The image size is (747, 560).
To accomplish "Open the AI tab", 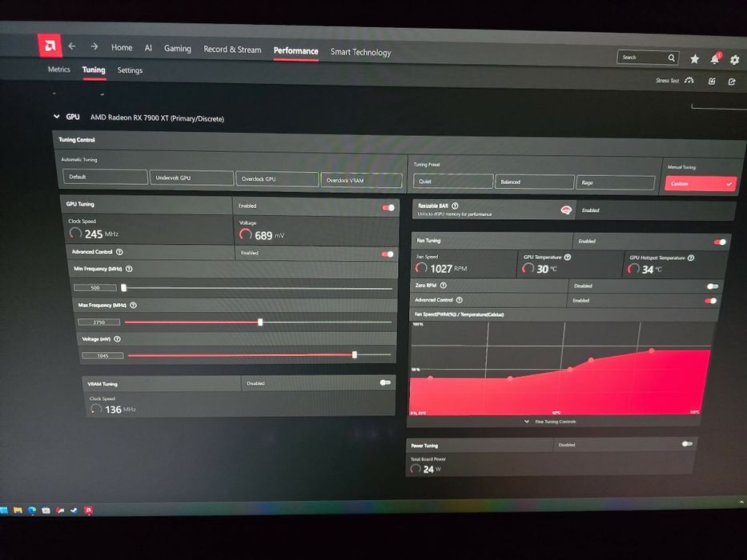I will [x=148, y=48].
